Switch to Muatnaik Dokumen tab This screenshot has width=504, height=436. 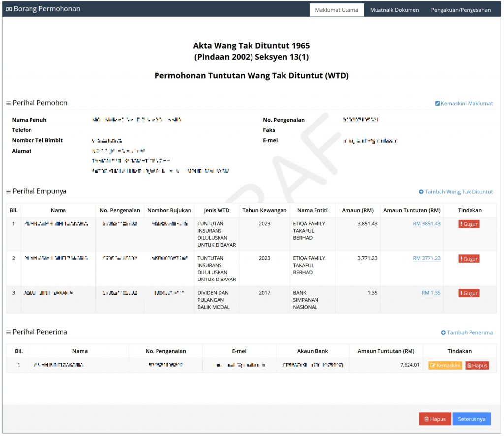pos(394,10)
